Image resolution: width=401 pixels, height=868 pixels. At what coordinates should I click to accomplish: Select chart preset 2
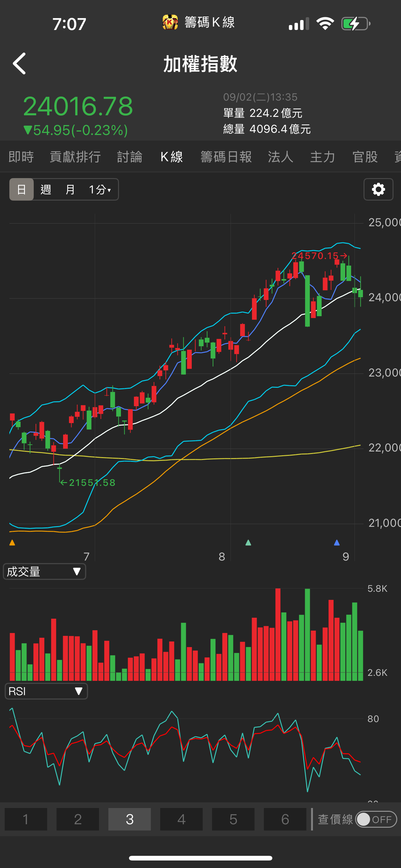(x=78, y=819)
